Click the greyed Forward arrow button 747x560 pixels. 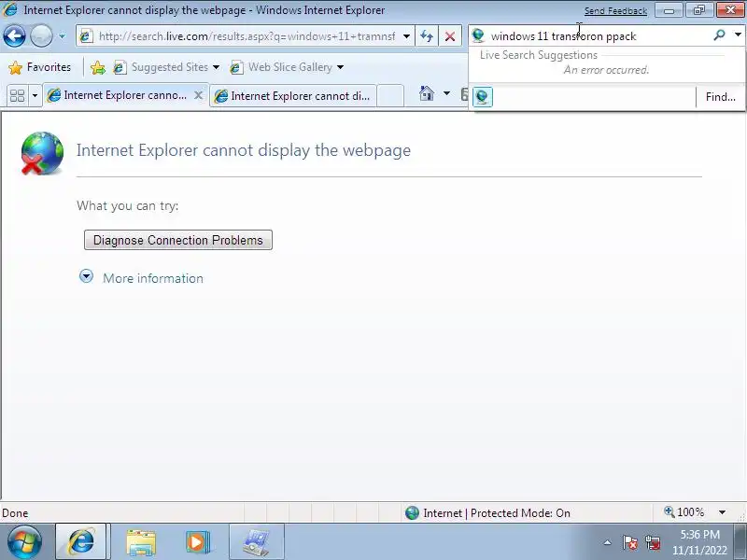click(x=41, y=35)
